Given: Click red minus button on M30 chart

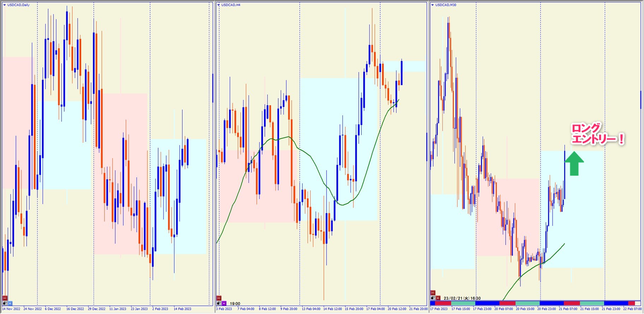Looking at the screenshot, I should coord(433,293).
